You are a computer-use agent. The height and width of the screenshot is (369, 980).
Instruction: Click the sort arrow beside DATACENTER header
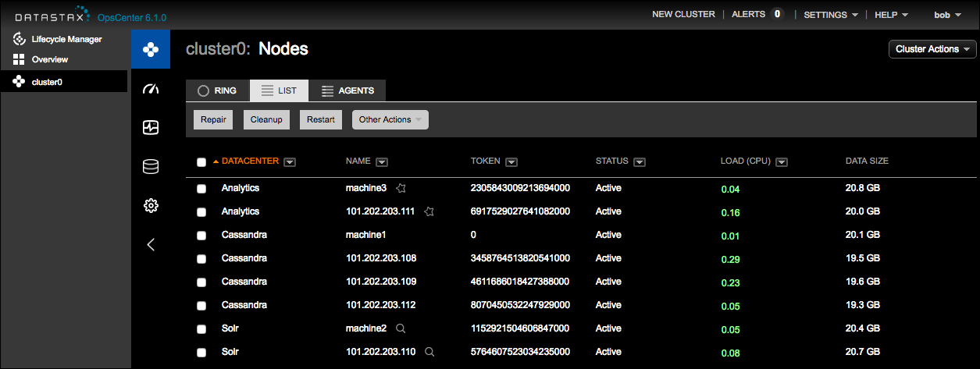point(216,161)
